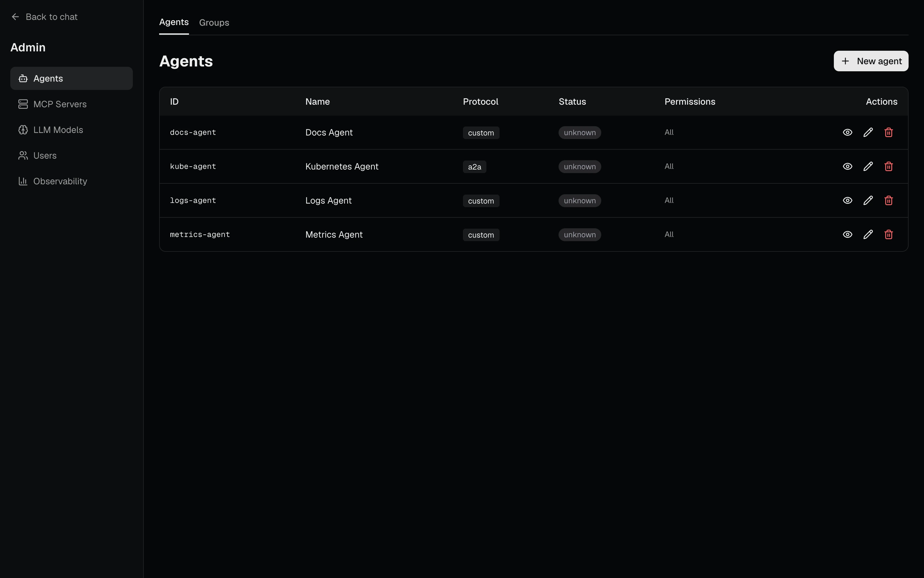Go to Users admin section
The image size is (924, 578).
(x=72, y=155)
